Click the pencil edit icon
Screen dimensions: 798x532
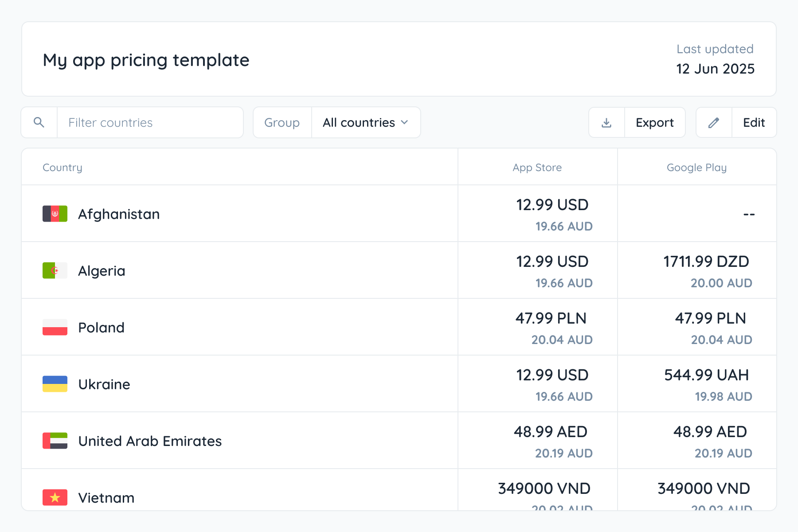coord(714,122)
